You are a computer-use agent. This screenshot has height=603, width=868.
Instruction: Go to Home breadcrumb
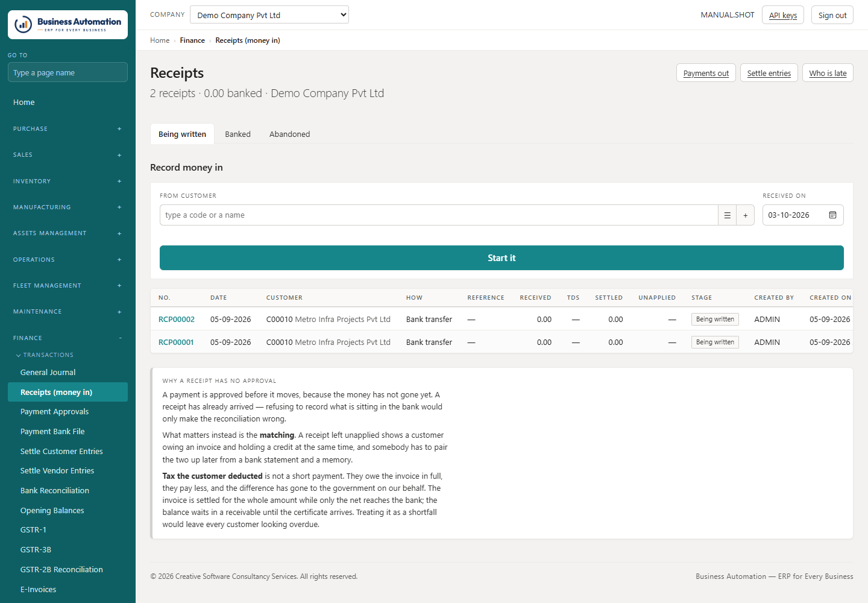click(160, 40)
